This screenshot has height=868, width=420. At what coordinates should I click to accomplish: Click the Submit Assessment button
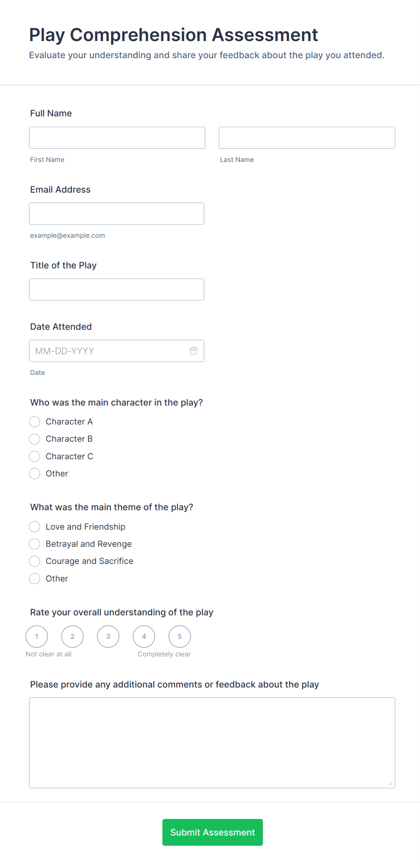click(212, 832)
